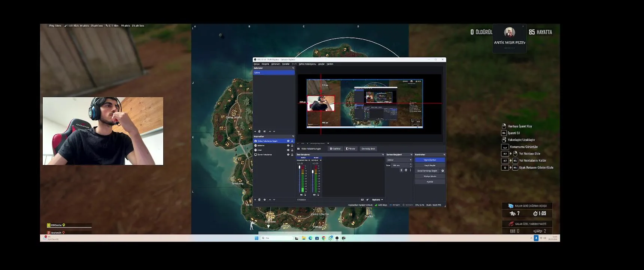Screen dimensions: 644x270
Task: Zoom in the preview with plus icon
Action: tap(307, 143)
